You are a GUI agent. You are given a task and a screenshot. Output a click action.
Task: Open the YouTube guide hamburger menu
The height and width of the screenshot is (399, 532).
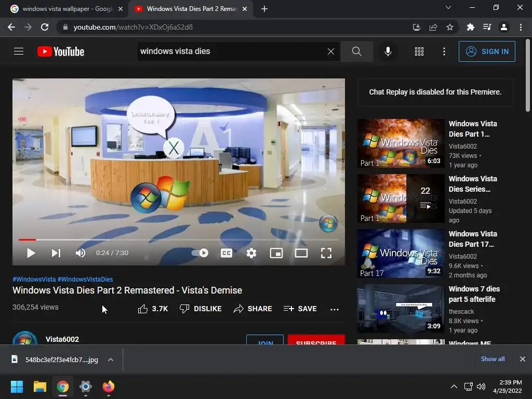(x=19, y=51)
